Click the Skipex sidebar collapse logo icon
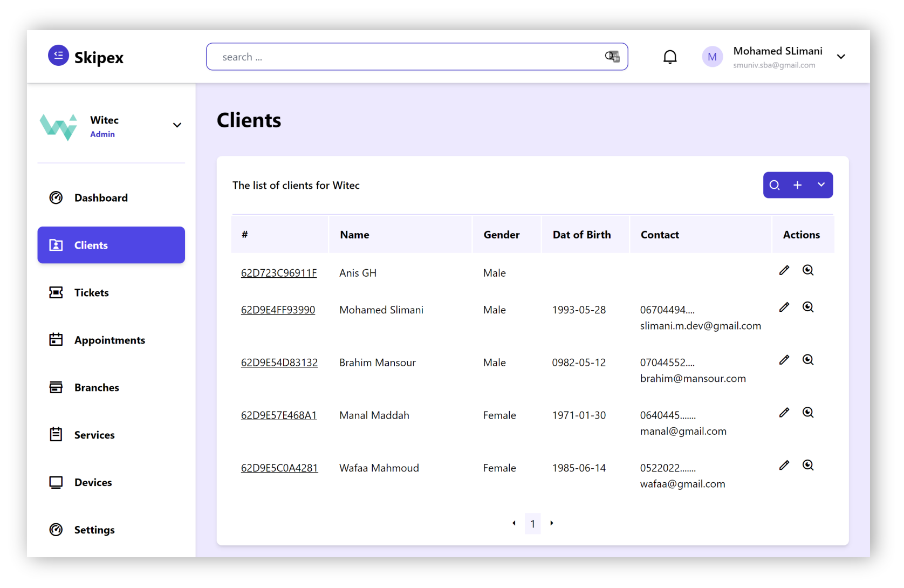 coord(58,55)
